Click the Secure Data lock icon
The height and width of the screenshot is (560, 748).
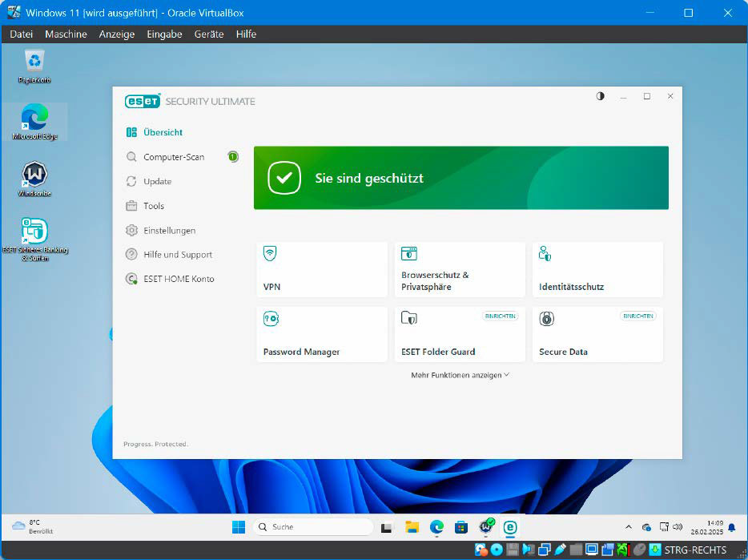point(547,318)
